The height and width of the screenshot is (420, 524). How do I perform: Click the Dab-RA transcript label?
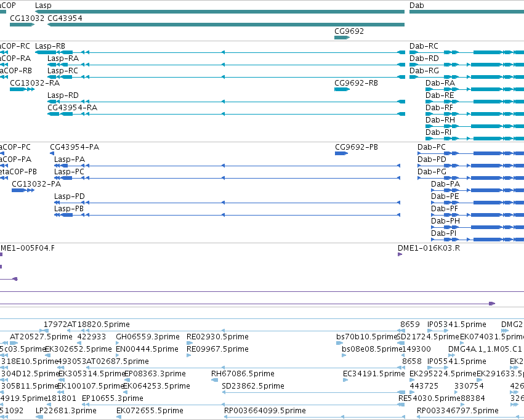pos(440,83)
